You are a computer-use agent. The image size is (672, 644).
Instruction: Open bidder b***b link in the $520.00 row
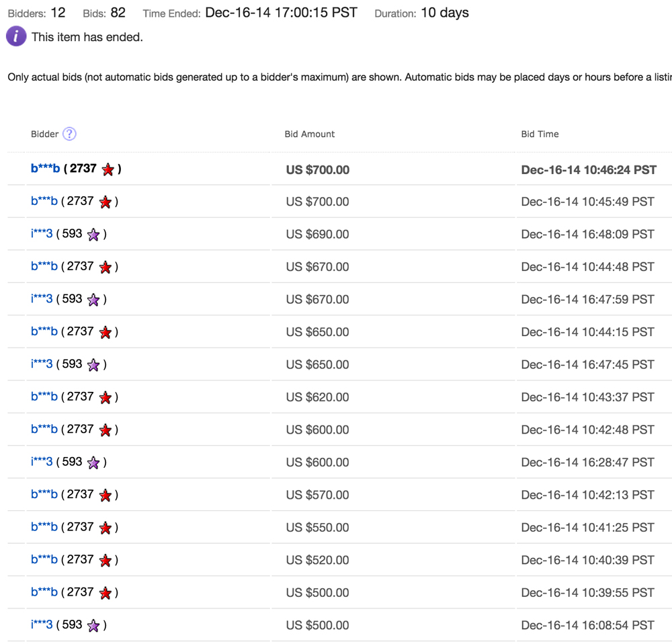(44, 559)
